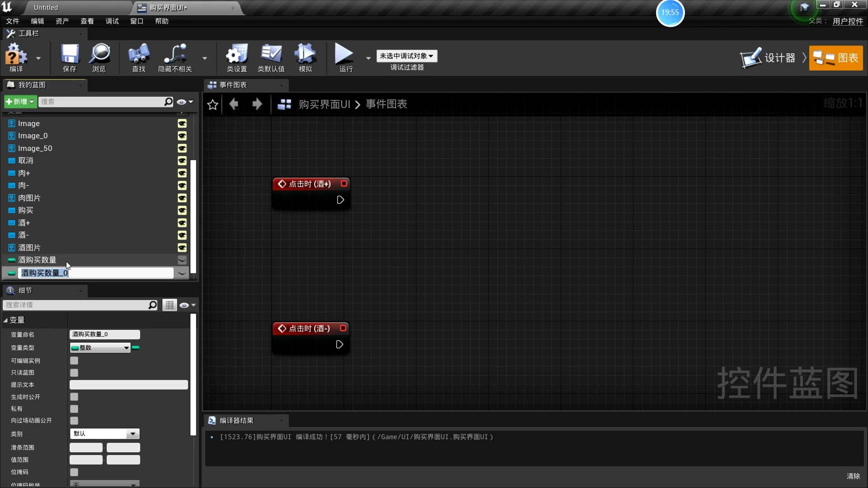Switch to 编辑器结果 tab
868x488 pixels.
point(236,420)
